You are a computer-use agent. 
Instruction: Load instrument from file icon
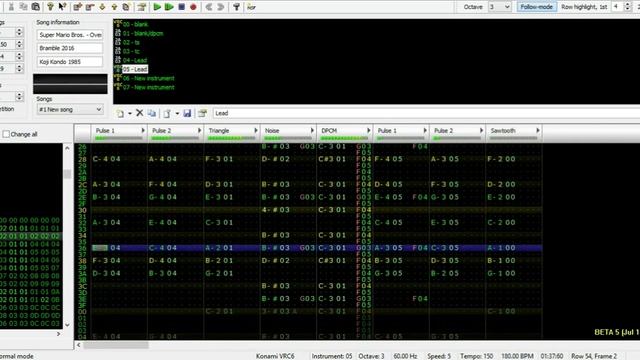pos(167,113)
